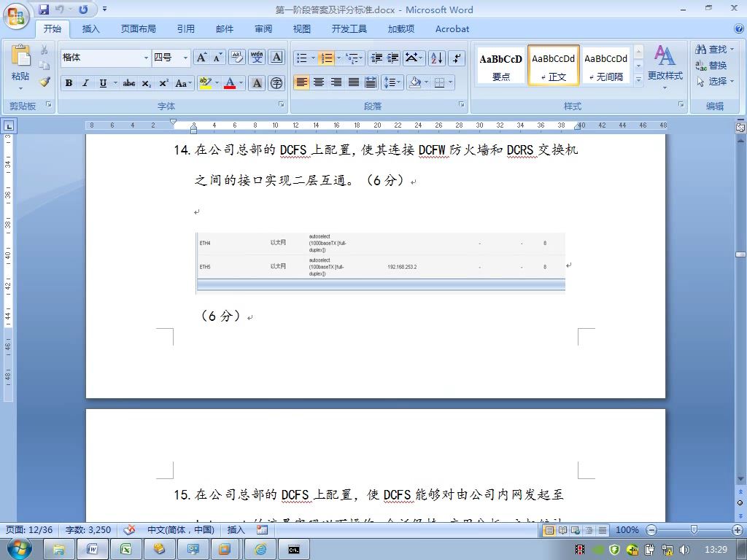Click the Enclose Characters icon

click(x=276, y=83)
